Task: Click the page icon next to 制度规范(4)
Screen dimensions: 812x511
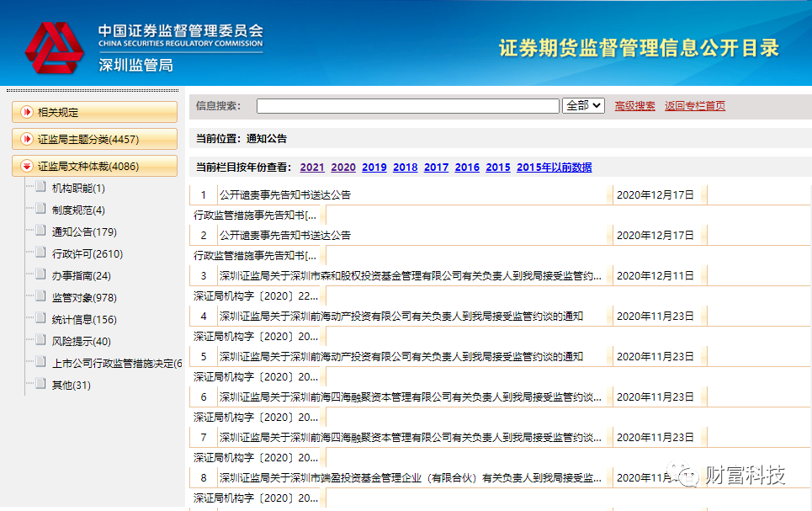Action: click(40, 209)
